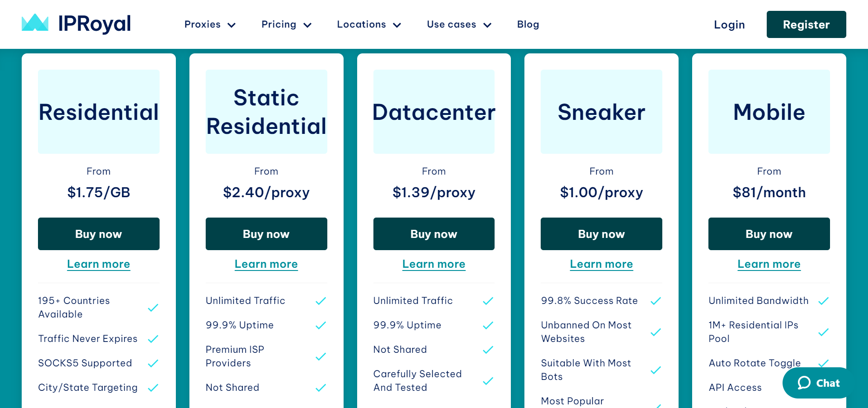
Task: Click checkmark beside Unlimited Bandwidth
Action: pos(823,301)
